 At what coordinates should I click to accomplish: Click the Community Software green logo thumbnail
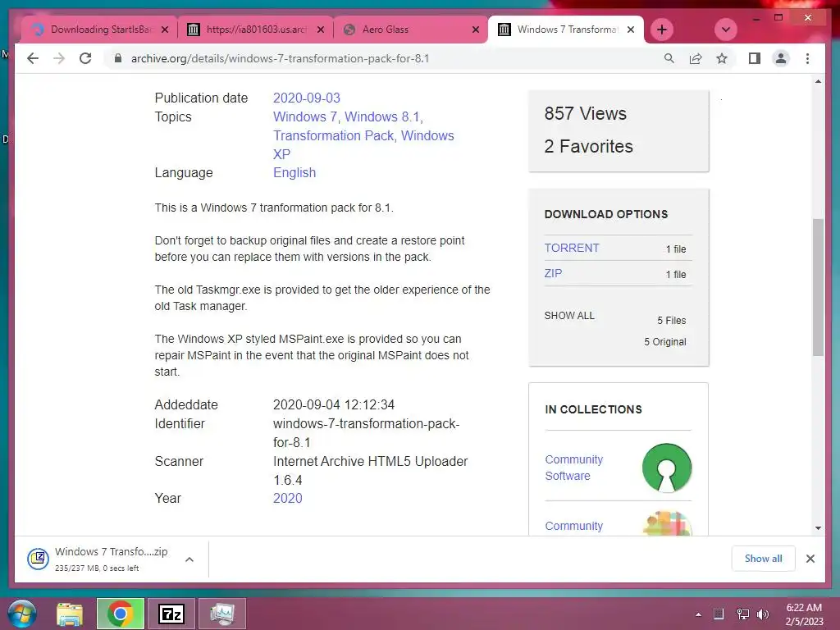[x=666, y=468]
